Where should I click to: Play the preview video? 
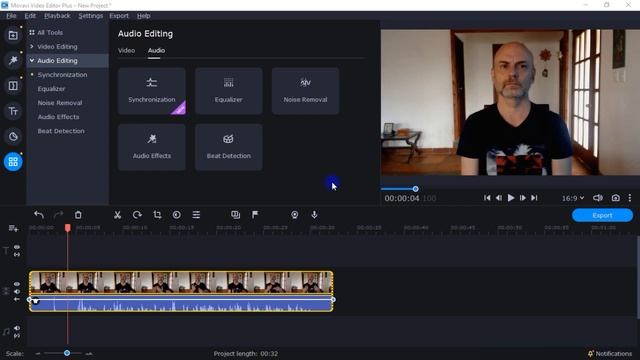pyautogui.click(x=511, y=198)
